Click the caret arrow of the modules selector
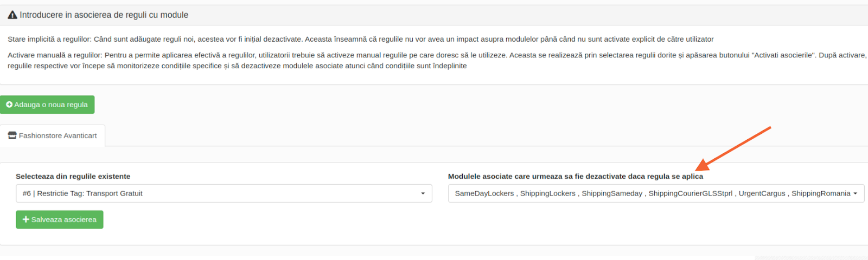This screenshot has height=260, width=868. click(x=856, y=193)
